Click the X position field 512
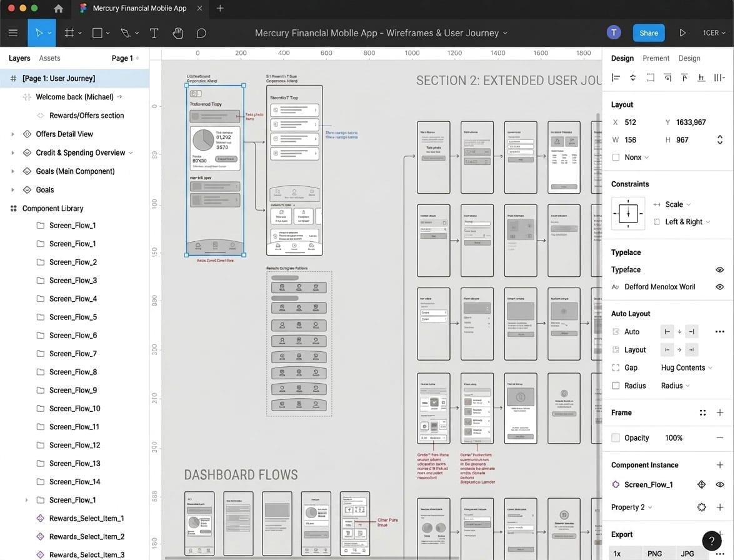 [x=631, y=122]
